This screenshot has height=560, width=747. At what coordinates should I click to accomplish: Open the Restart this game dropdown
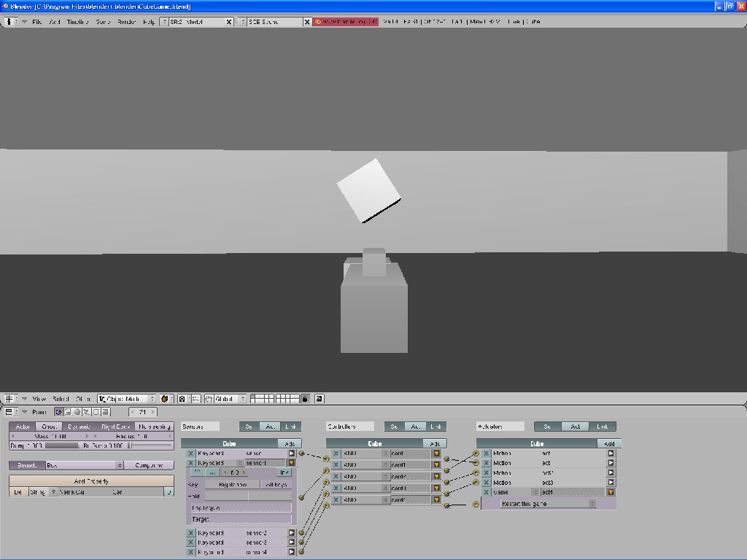point(548,503)
